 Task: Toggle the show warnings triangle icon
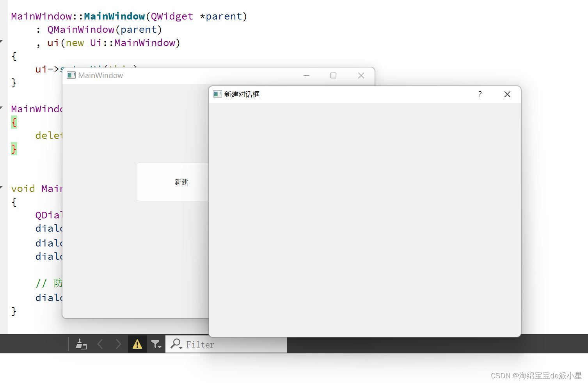(137, 344)
